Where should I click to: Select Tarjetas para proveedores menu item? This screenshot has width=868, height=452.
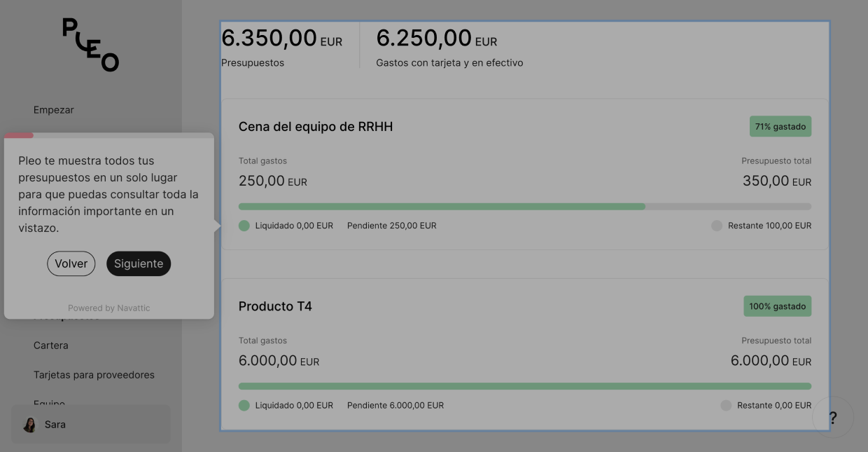click(94, 375)
